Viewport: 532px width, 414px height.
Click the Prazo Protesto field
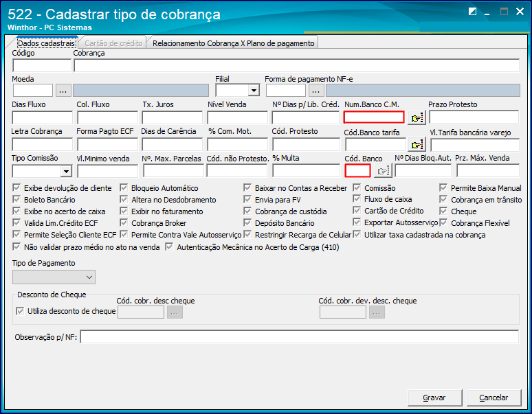(x=474, y=117)
